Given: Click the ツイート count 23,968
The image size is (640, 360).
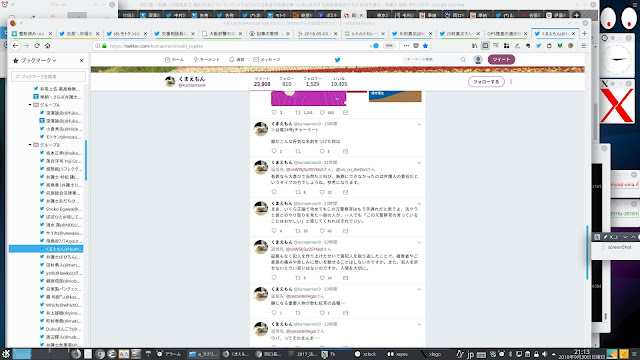Looking at the screenshot, I should [262, 84].
